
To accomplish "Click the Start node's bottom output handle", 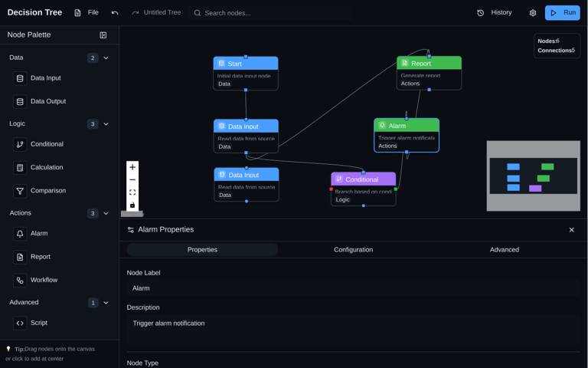I will (246, 90).
